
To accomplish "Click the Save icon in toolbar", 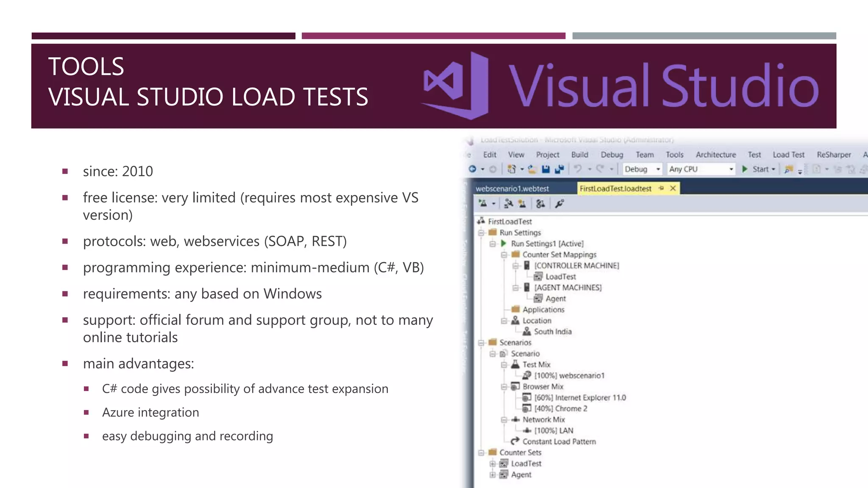I will tap(546, 169).
